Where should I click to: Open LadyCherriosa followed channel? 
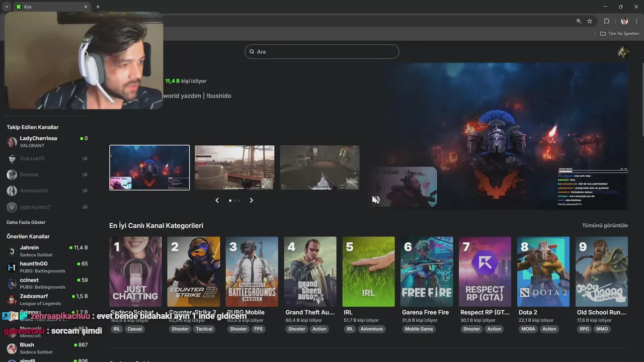pos(47,142)
